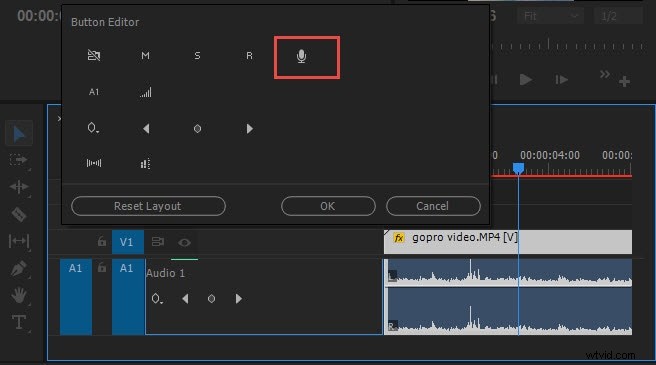Click the Reset Layout button

(x=149, y=206)
